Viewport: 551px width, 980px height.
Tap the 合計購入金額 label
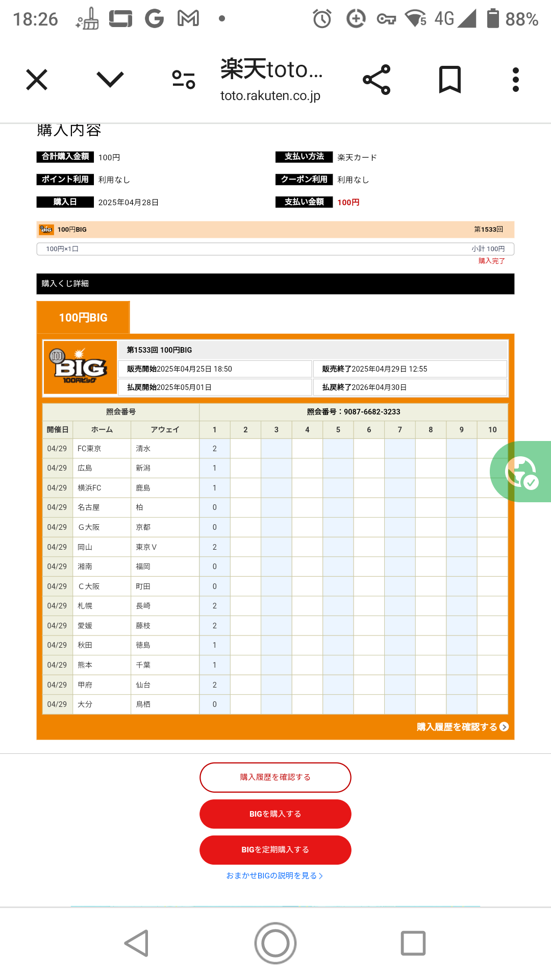pyautogui.click(x=65, y=157)
